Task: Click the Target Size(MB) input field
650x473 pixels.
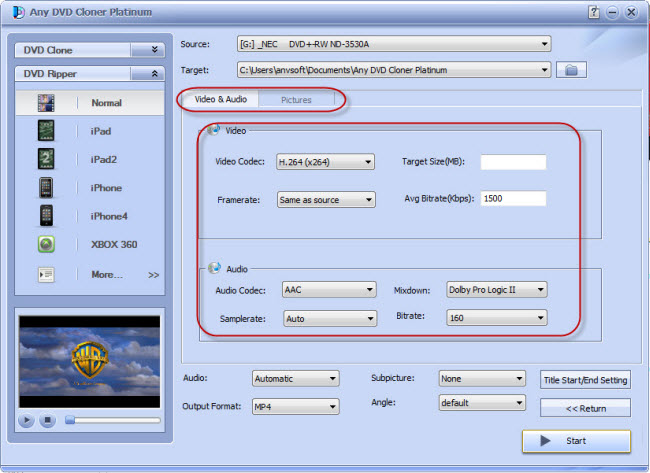Action: pos(513,162)
